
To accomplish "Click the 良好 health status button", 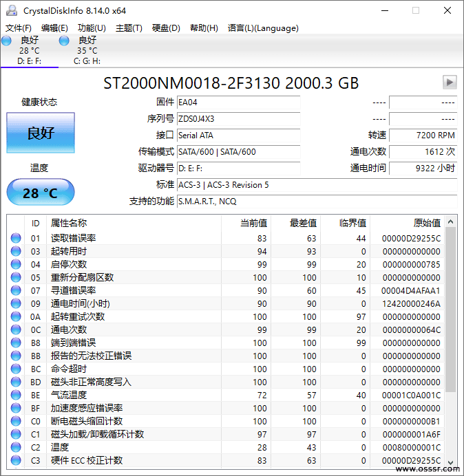I will click(41, 133).
